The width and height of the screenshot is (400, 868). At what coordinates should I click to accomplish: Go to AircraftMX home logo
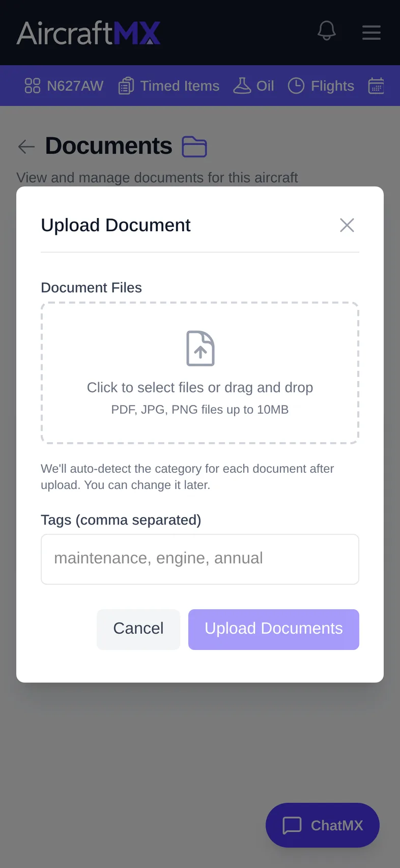point(89,33)
